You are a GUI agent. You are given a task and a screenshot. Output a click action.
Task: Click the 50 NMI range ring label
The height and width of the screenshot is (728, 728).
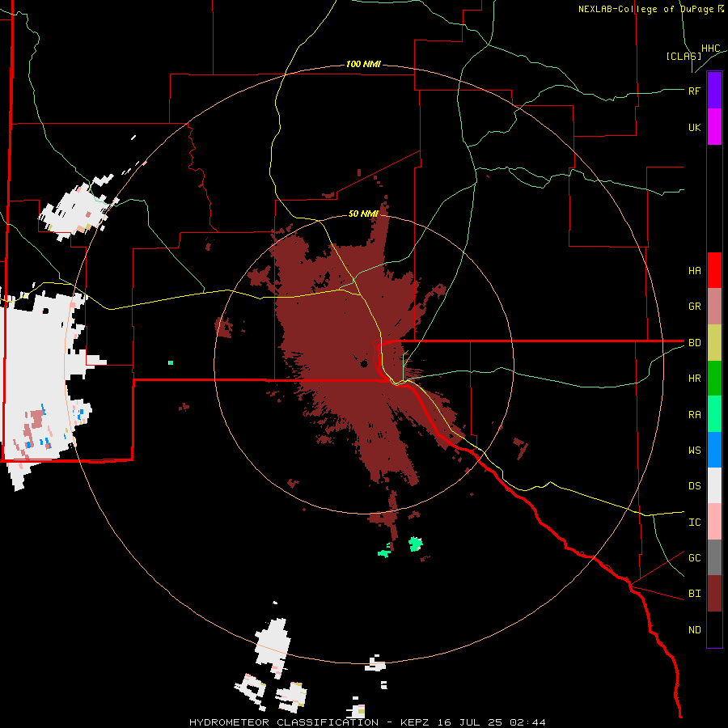pyautogui.click(x=363, y=214)
